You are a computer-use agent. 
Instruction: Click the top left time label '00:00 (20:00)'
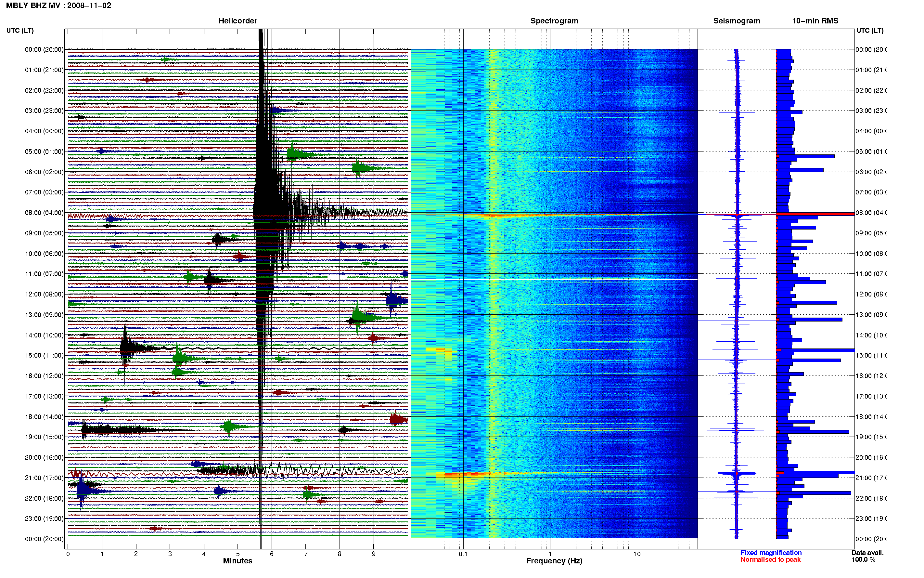44,49
